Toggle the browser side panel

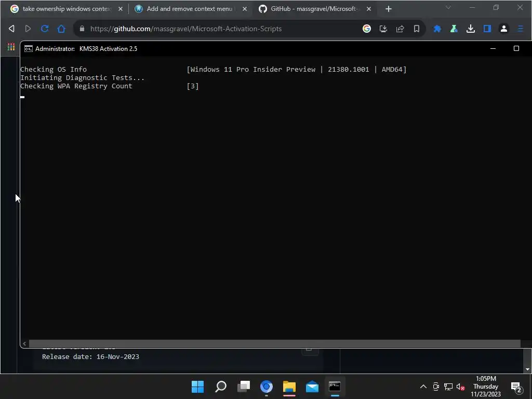[x=487, y=29]
